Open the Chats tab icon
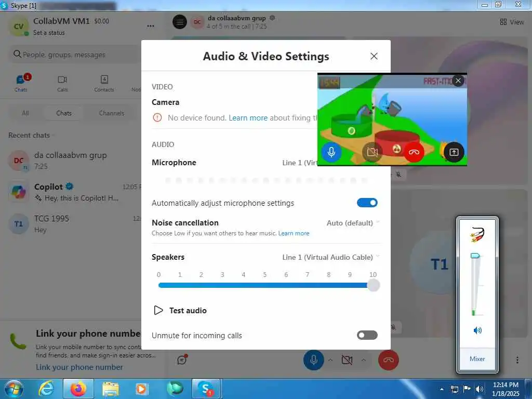Viewport: 532px width, 399px height. (x=21, y=83)
